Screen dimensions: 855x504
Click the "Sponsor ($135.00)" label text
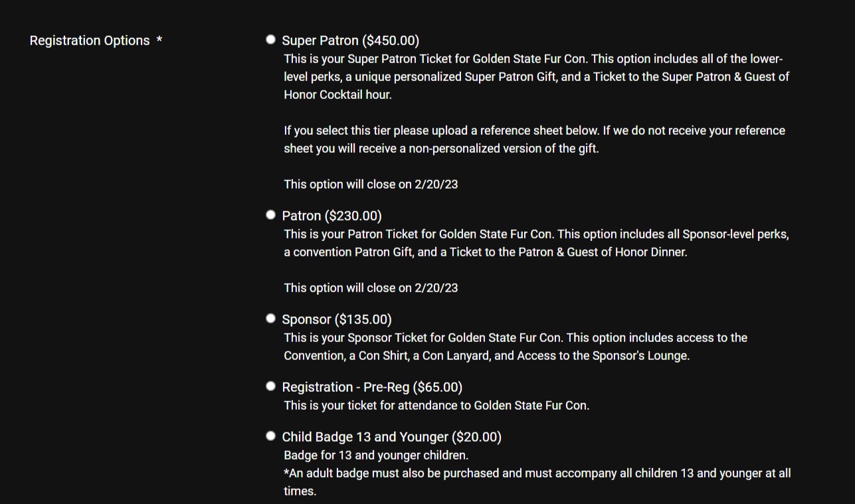tap(337, 319)
